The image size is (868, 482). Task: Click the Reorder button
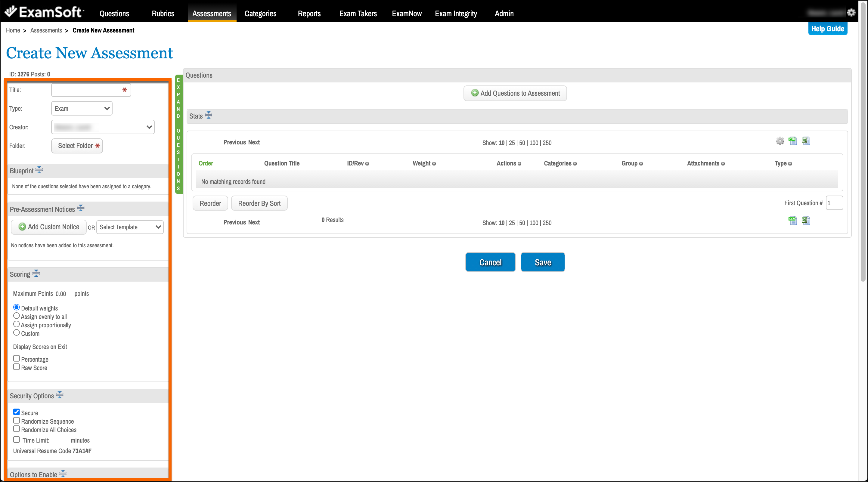point(210,203)
